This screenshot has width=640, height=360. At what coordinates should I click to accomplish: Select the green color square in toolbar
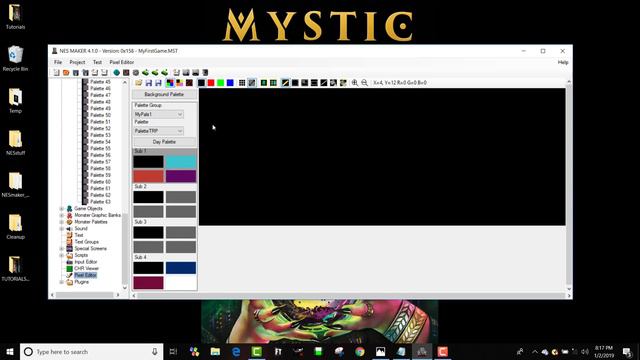221,83
